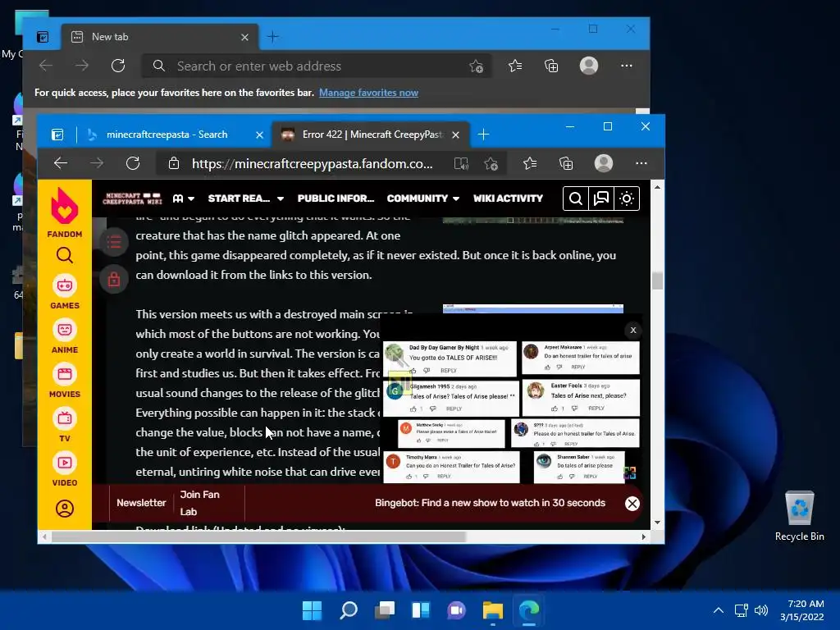Open the wiki Discuss chat bubble icon
The width and height of the screenshot is (840, 630).
tap(601, 199)
